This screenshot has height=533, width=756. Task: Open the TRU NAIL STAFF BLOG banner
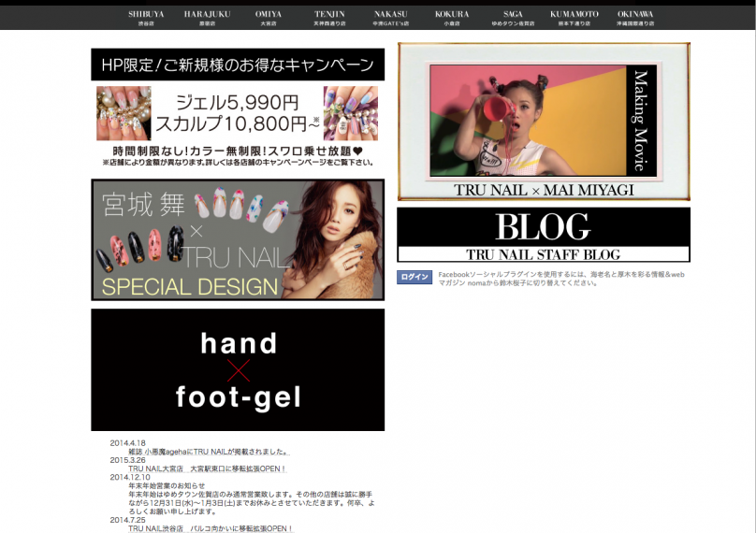[x=544, y=235]
